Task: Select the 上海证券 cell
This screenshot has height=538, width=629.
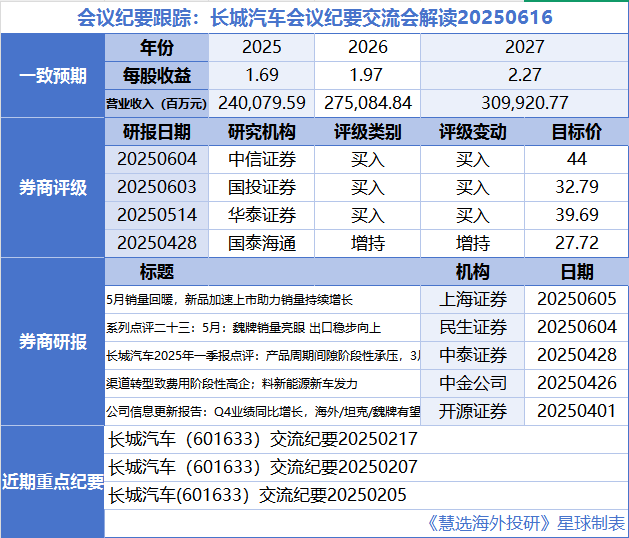Action: (472, 300)
